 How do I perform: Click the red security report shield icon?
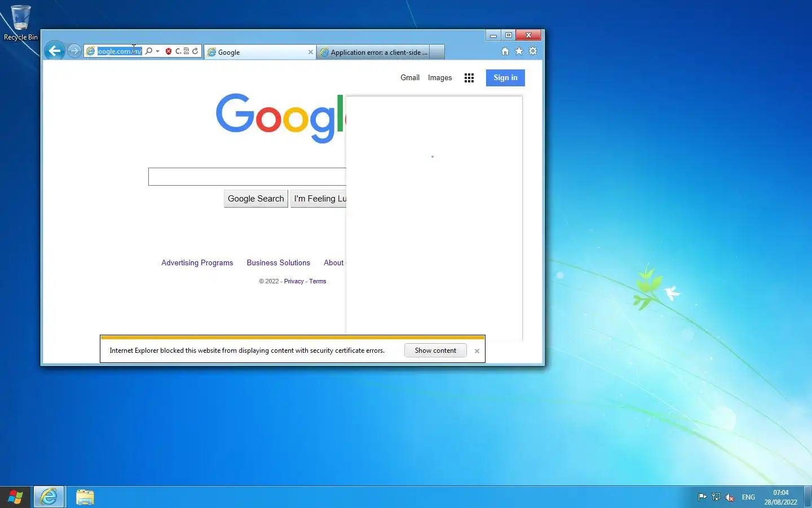(x=168, y=51)
